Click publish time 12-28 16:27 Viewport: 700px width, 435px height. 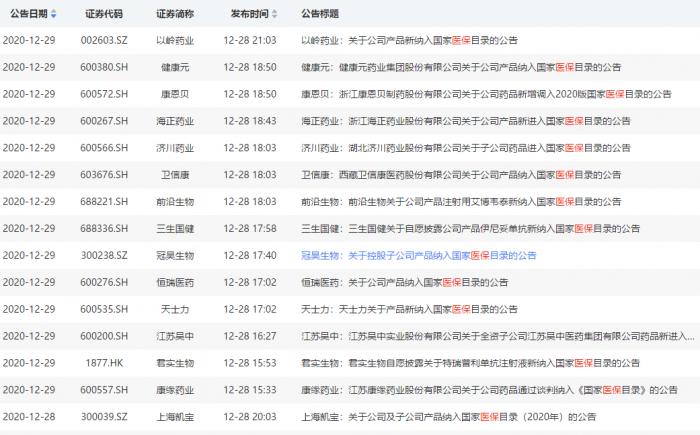coord(250,336)
